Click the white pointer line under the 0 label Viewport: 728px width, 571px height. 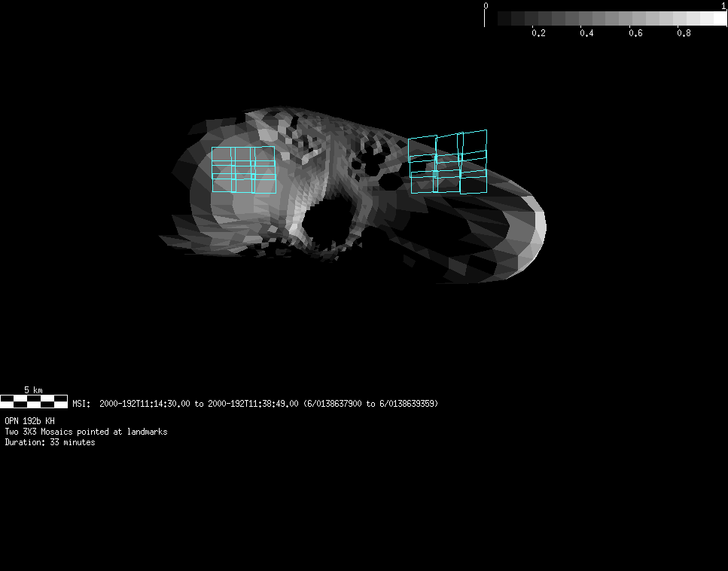pyautogui.click(x=484, y=19)
